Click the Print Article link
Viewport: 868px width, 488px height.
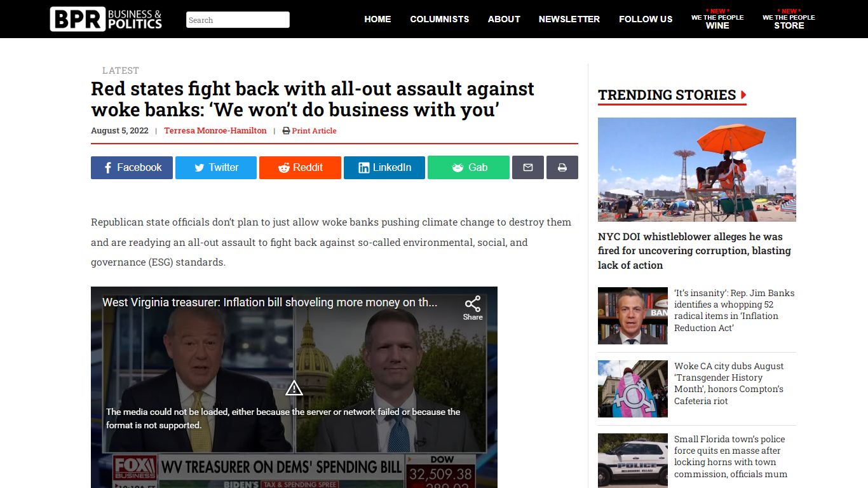pyautogui.click(x=309, y=130)
